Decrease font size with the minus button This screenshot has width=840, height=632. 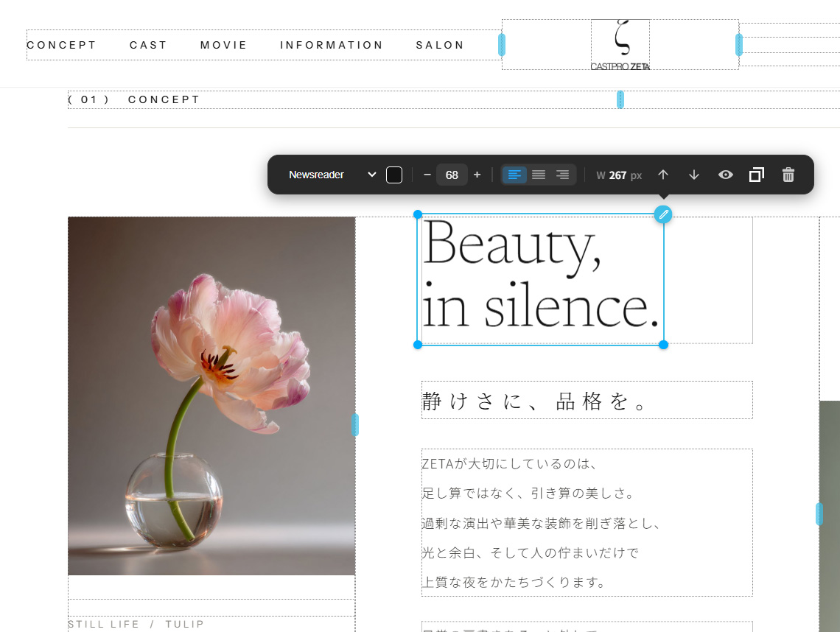[x=427, y=175]
